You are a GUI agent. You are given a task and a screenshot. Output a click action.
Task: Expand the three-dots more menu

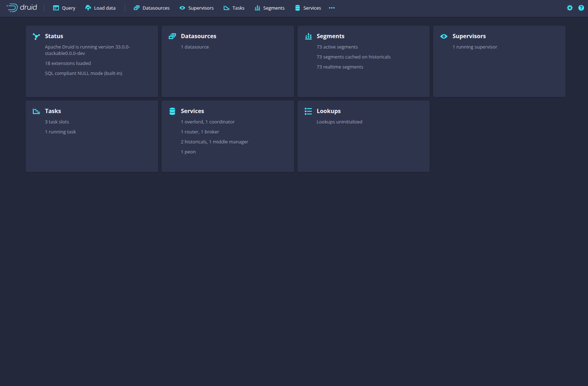coord(332,8)
